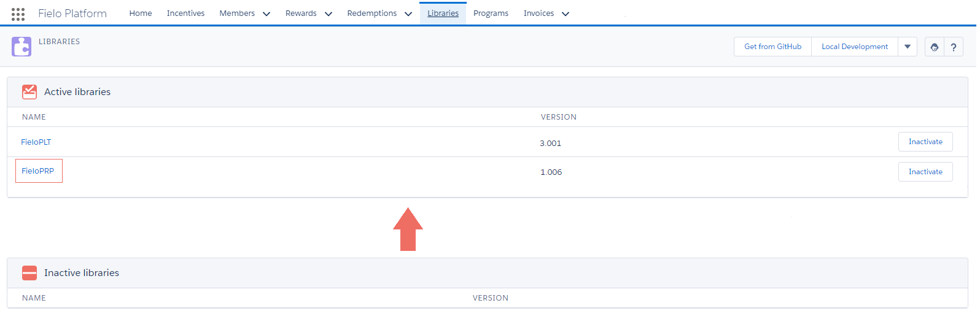Click the Get from GitHub button

click(773, 47)
